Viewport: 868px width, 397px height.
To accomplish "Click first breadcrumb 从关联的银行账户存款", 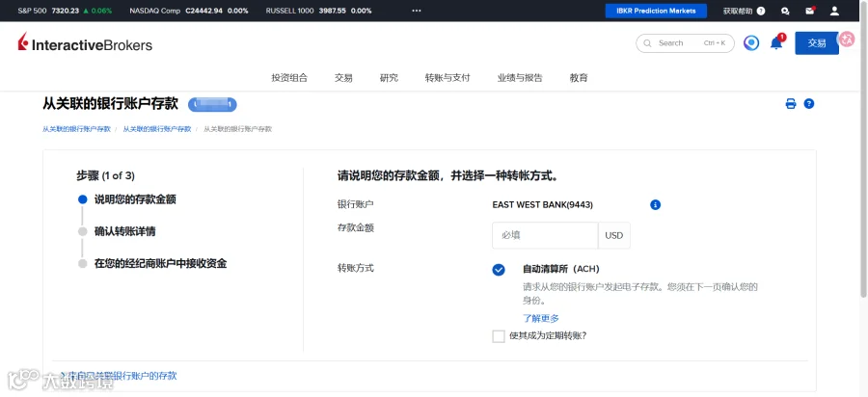I will [76, 129].
